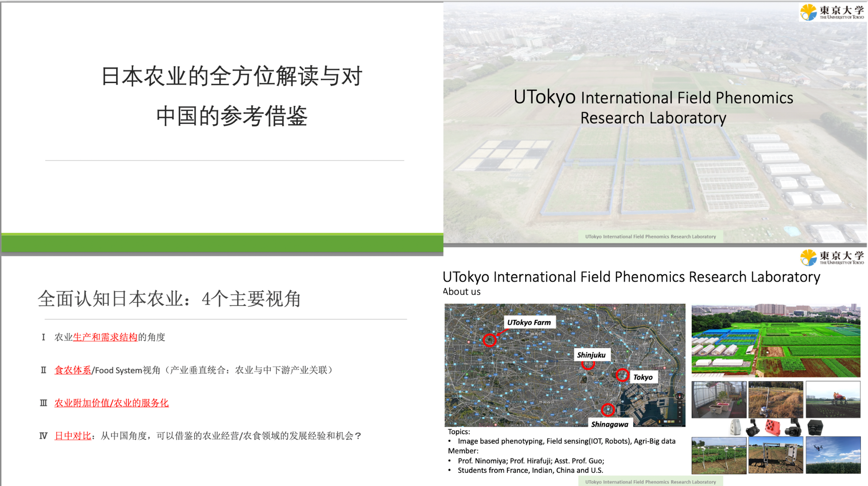Viewport: 868px width, 486px height.
Task: Select the red circle marker above Shinagawa
Action: (x=607, y=410)
